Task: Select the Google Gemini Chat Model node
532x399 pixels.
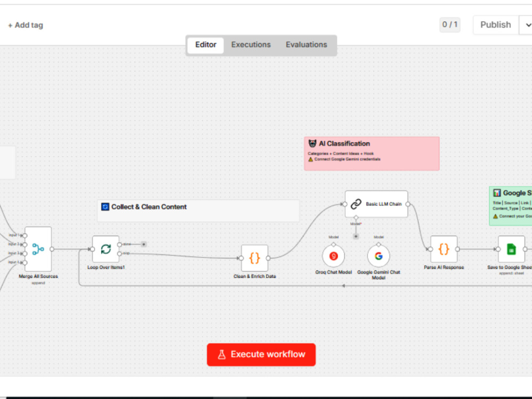Action: [x=379, y=256]
